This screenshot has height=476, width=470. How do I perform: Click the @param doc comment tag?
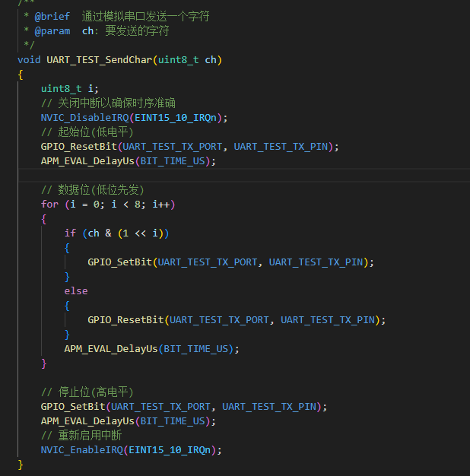tap(52, 31)
